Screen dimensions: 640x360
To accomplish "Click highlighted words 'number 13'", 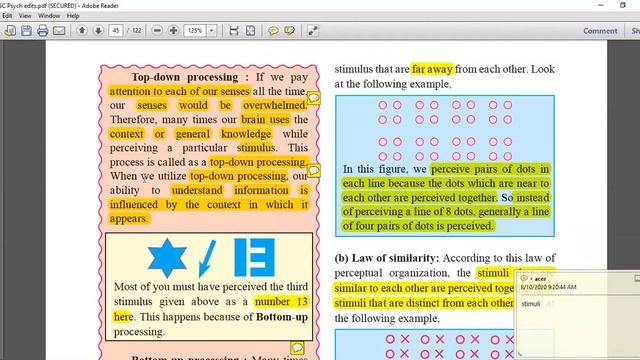I will click(281, 302).
